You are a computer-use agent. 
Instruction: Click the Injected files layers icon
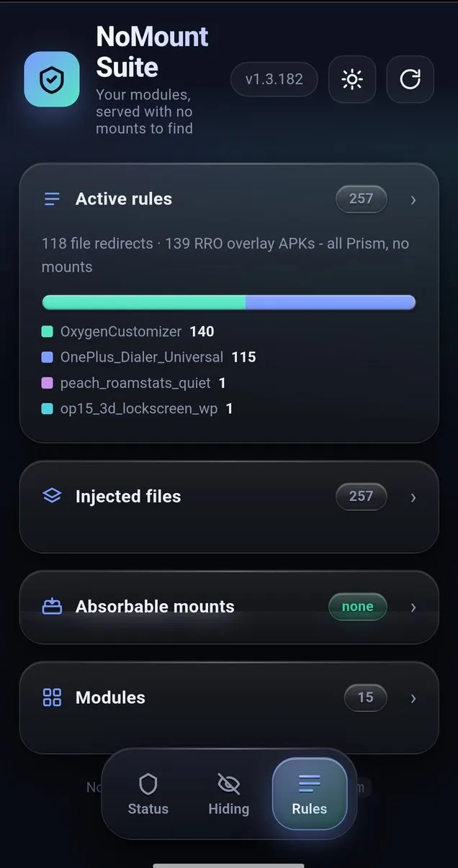pos(52,496)
